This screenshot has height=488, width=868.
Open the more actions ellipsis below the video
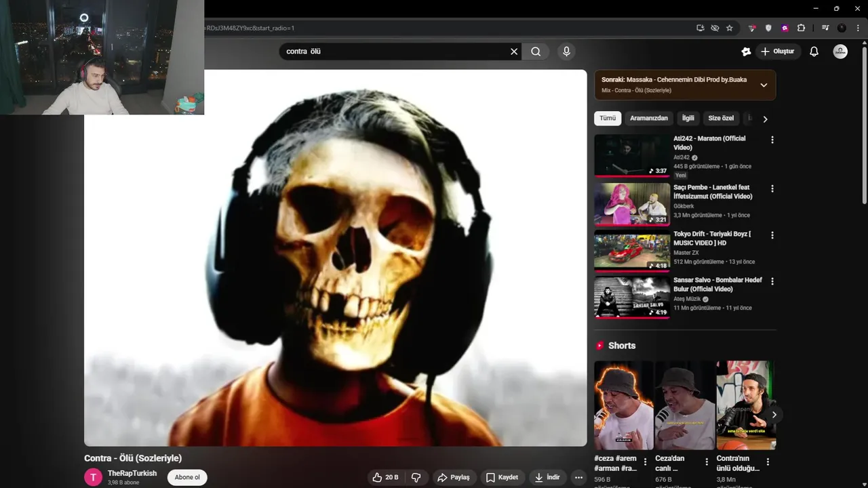(x=578, y=477)
